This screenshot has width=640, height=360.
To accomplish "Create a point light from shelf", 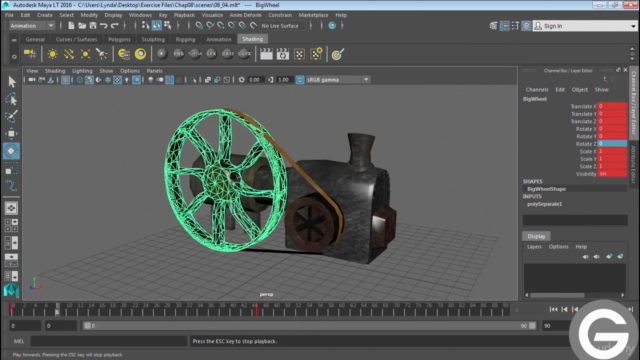I will (85, 54).
